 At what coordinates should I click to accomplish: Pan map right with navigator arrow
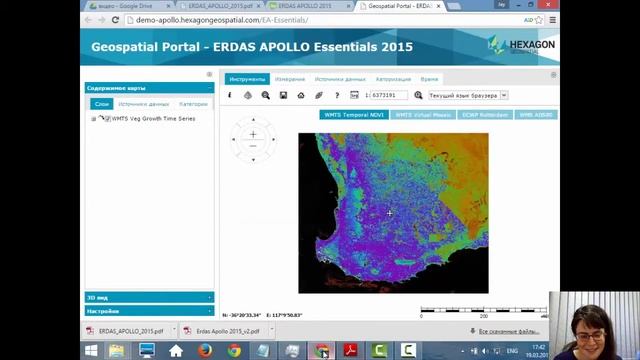pos(273,140)
